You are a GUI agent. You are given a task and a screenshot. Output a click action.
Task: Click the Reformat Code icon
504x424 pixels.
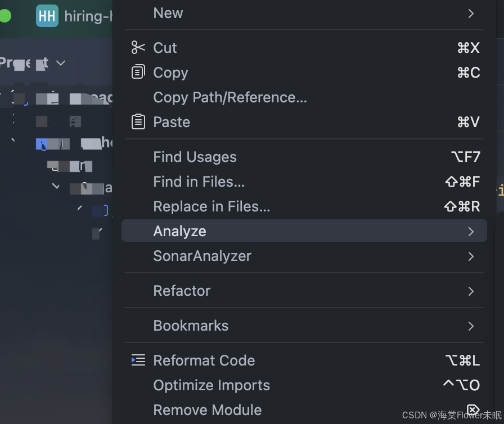pyautogui.click(x=138, y=360)
